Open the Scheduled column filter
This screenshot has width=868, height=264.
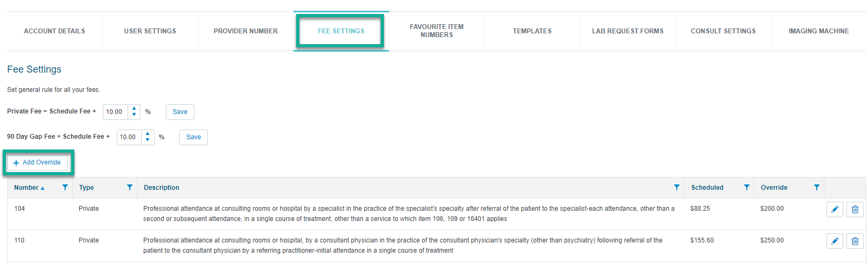pyautogui.click(x=747, y=188)
